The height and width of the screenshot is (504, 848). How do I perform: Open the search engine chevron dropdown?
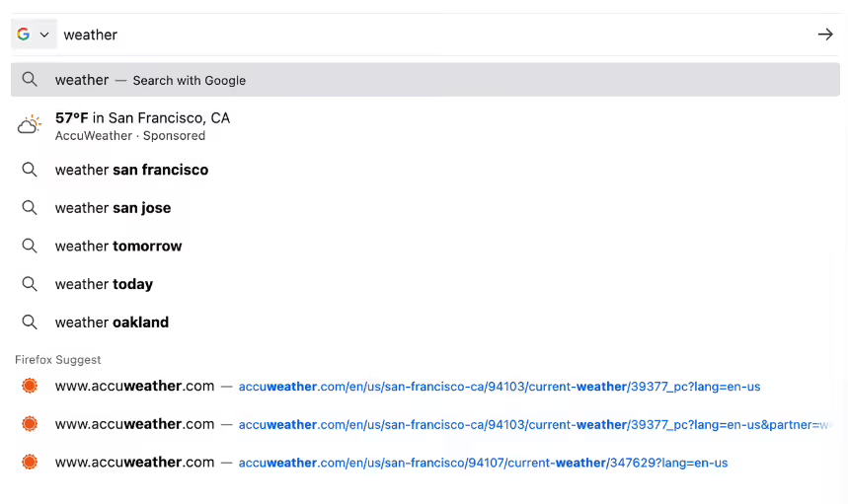pos(44,35)
